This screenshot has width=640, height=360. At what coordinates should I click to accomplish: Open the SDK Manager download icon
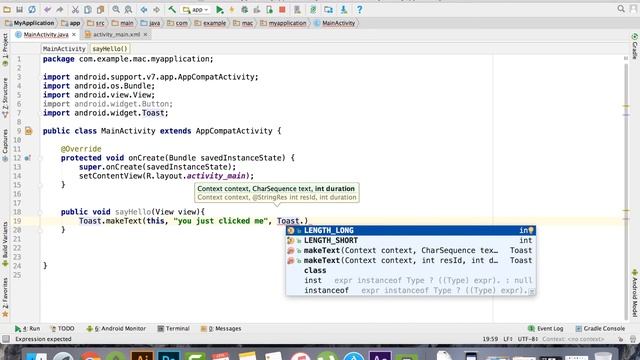point(344,9)
